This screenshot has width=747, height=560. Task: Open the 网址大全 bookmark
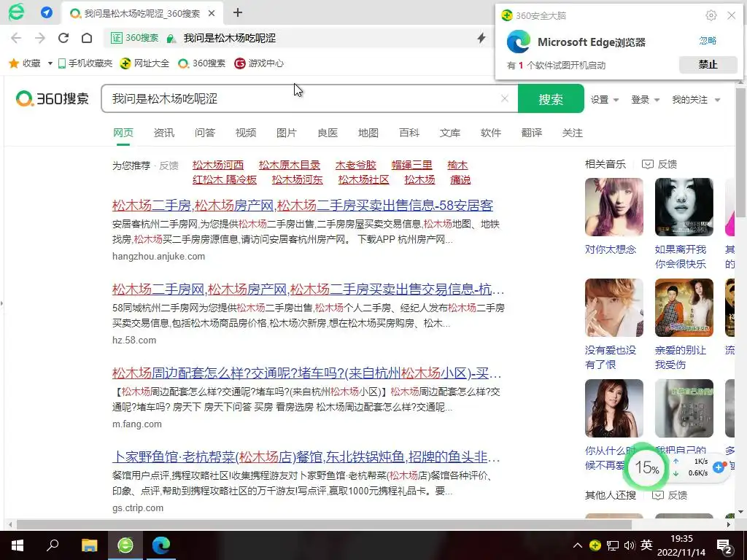click(x=145, y=63)
